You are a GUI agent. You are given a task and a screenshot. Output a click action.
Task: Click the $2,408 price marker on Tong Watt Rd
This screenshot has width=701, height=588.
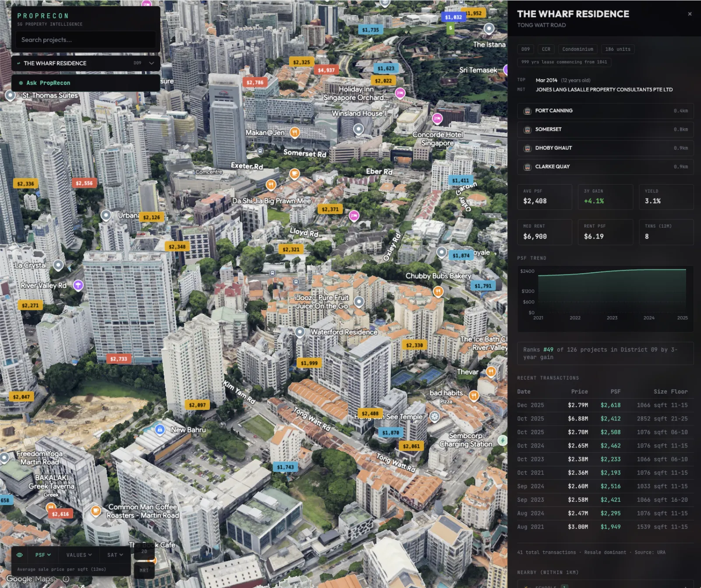(370, 413)
